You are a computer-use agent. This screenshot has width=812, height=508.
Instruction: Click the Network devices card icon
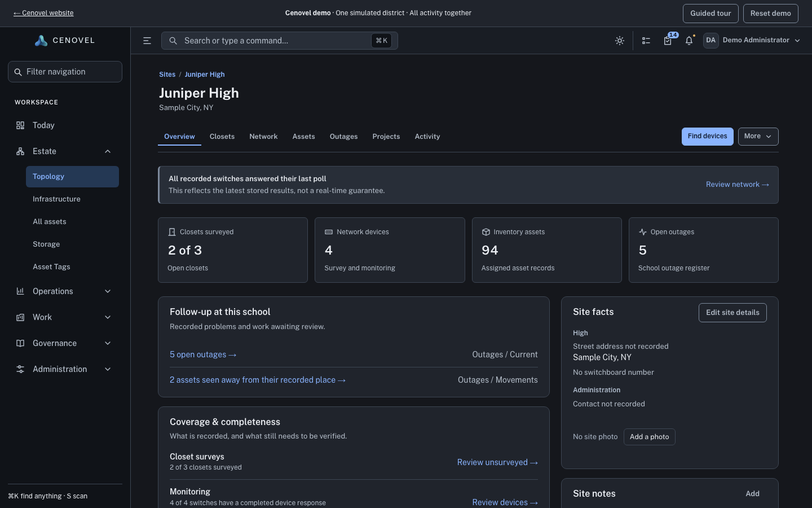(329, 232)
